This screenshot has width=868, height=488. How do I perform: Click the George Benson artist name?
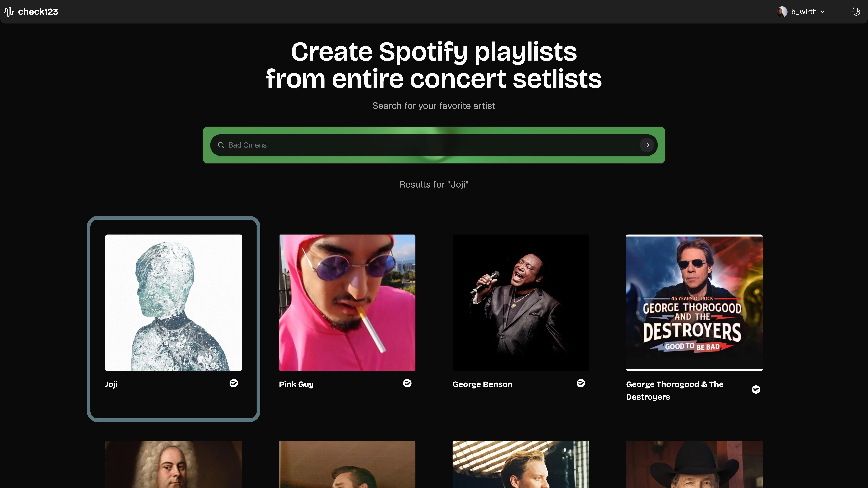coord(482,384)
